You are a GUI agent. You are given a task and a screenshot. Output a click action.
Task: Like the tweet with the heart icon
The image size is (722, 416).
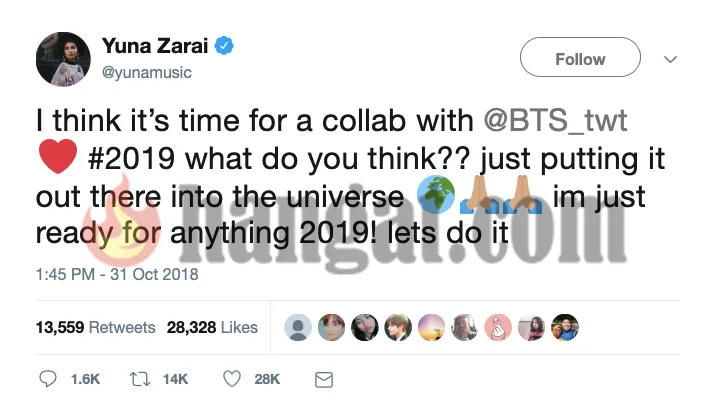pos(232,380)
